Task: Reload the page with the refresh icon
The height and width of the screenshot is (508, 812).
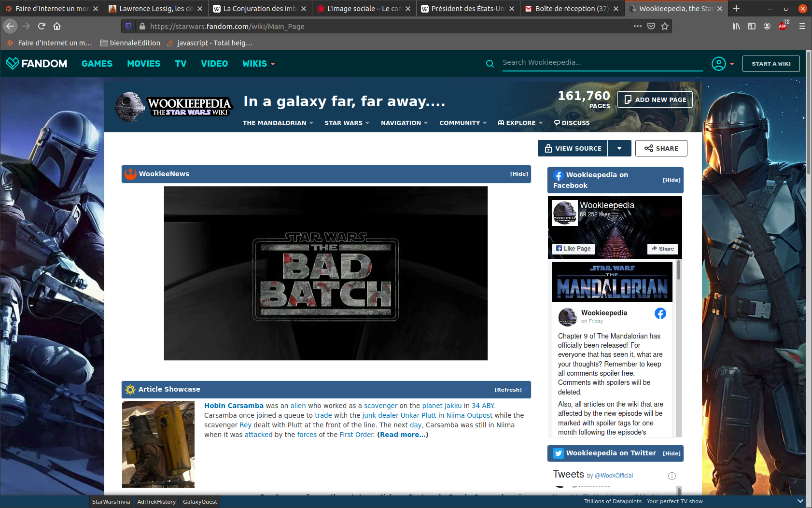Action: click(x=42, y=26)
